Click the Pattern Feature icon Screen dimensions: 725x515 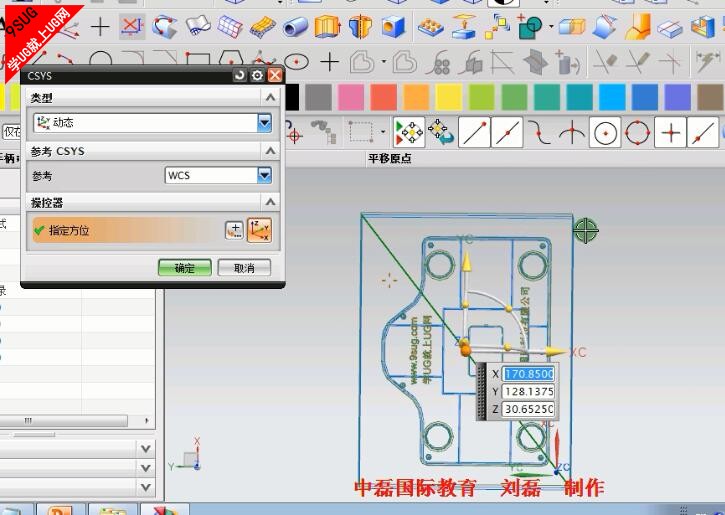430,27
